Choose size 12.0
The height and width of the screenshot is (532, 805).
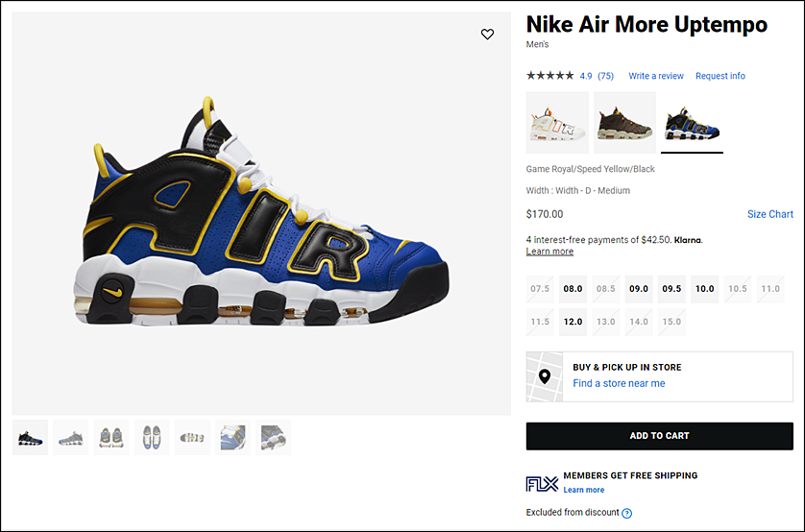pos(573,322)
